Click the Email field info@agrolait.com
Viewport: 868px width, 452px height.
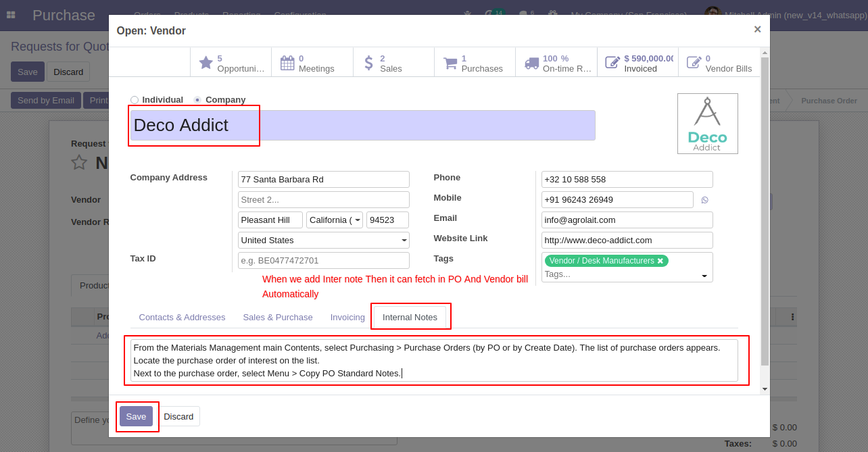(x=627, y=220)
